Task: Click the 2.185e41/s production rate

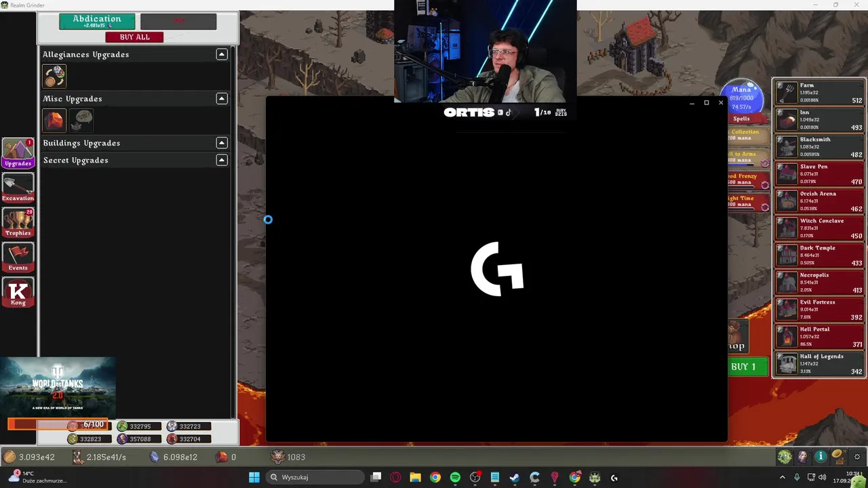Action: click(x=106, y=457)
